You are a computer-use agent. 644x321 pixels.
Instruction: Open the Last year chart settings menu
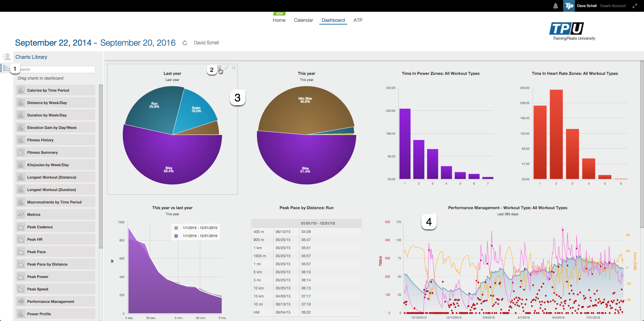(x=219, y=68)
